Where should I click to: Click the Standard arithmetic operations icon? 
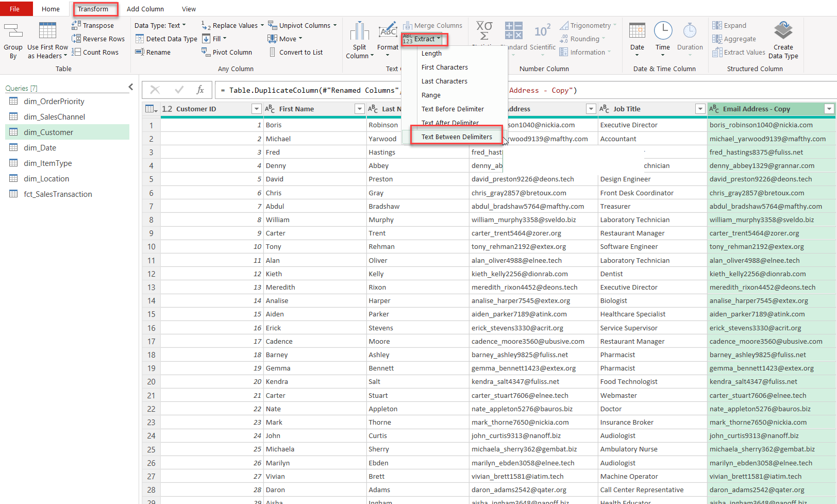click(x=514, y=30)
